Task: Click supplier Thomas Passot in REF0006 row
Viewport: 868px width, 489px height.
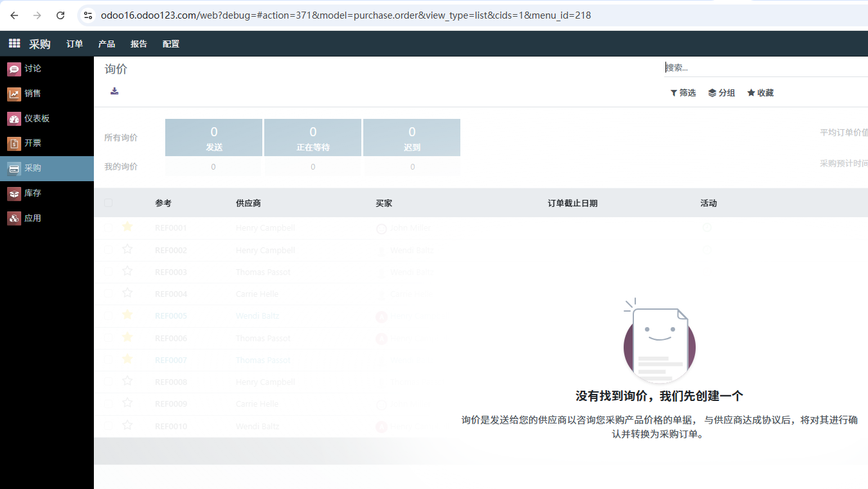Action: pos(263,339)
